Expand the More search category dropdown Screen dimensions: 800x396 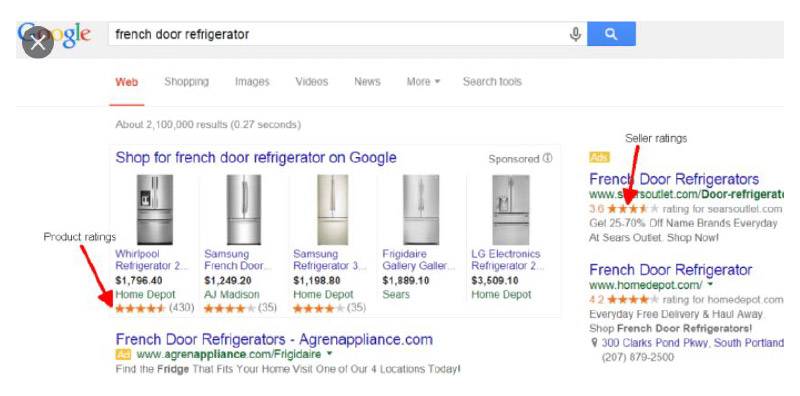coord(423,82)
